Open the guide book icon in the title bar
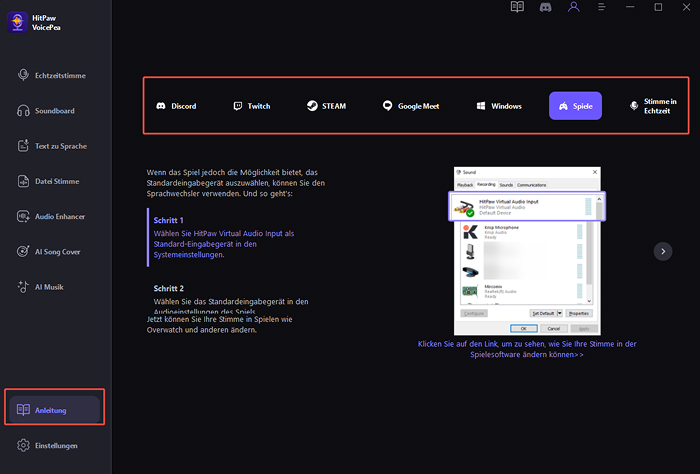Screen dimensions: 700x474 (x=517, y=7)
